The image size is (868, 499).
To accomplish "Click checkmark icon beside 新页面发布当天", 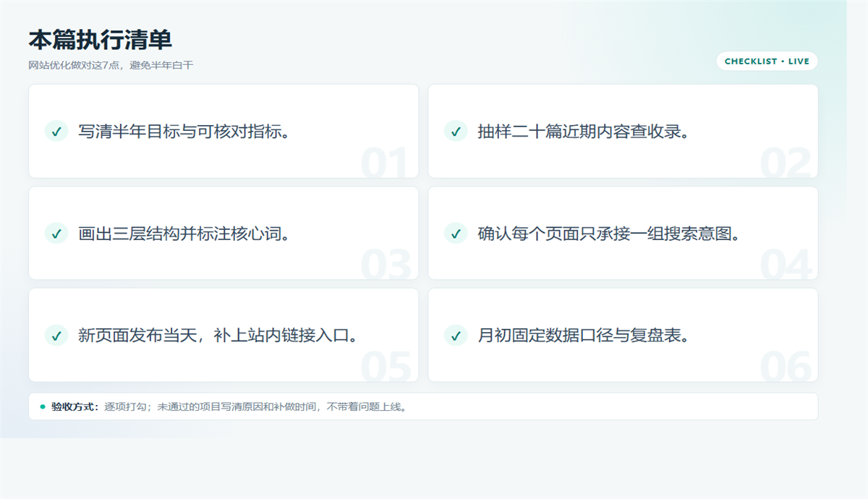I will pos(56,335).
